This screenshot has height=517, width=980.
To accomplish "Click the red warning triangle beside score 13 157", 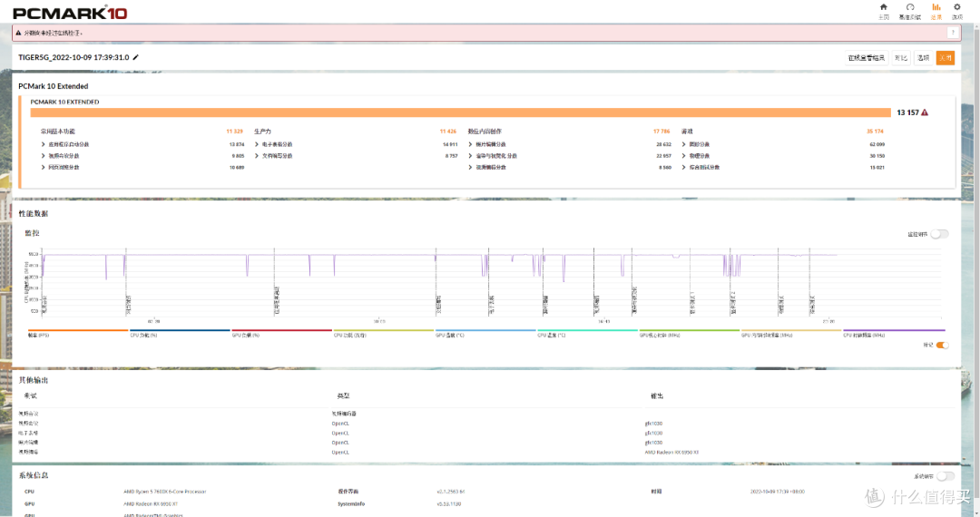I will (x=925, y=112).
